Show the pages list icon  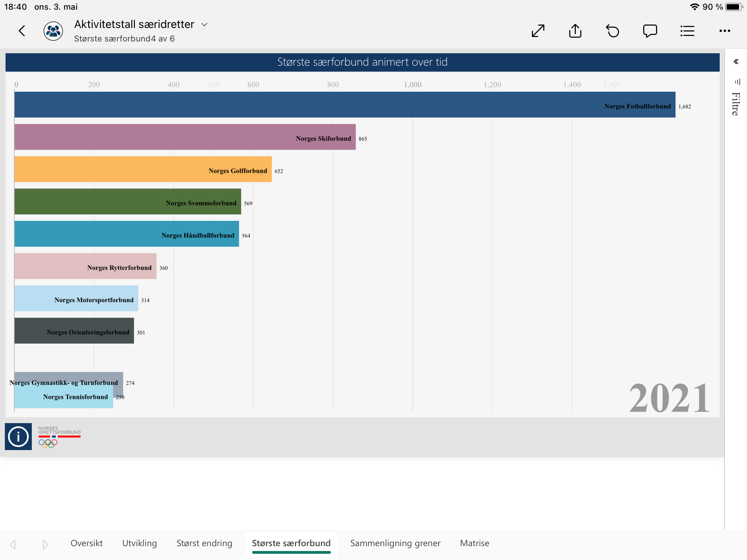[688, 31]
